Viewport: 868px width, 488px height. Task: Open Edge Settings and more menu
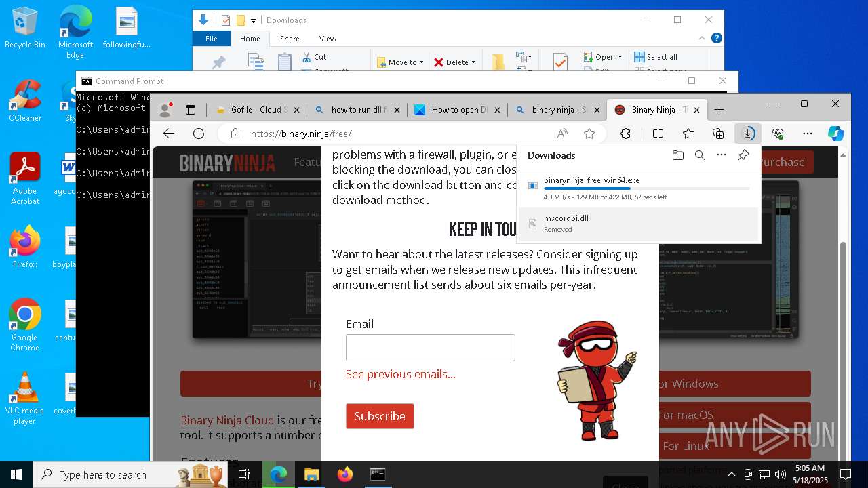[808, 134]
